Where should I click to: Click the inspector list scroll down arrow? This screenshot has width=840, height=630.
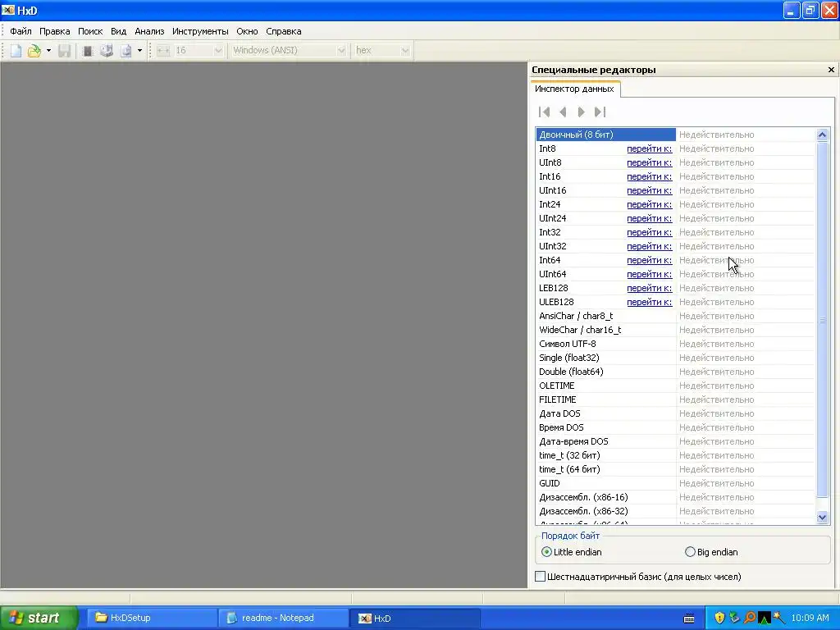822,518
